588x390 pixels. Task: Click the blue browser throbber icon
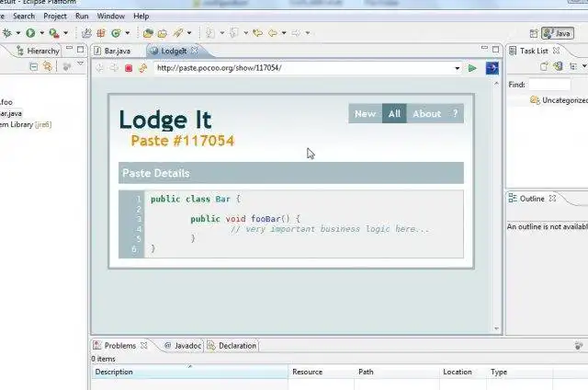[492, 68]
